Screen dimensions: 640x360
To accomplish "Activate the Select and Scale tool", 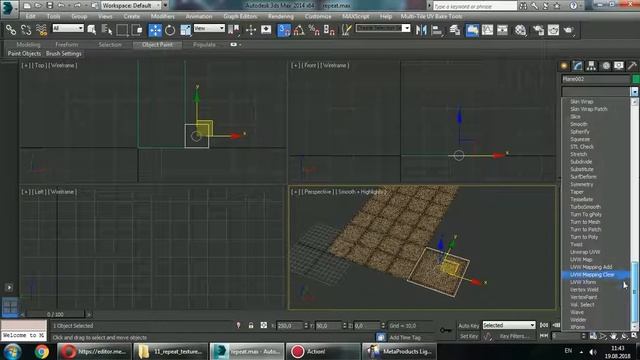I will pyautogui.click(x=185, y=30).
